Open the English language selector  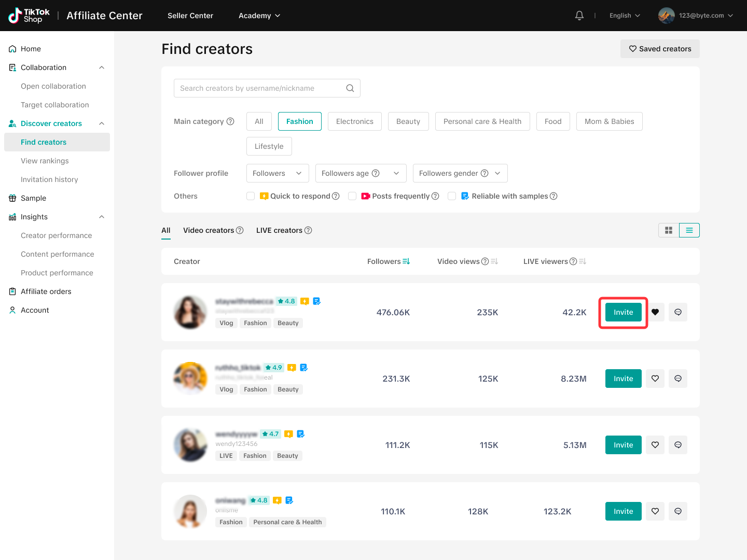624,15
